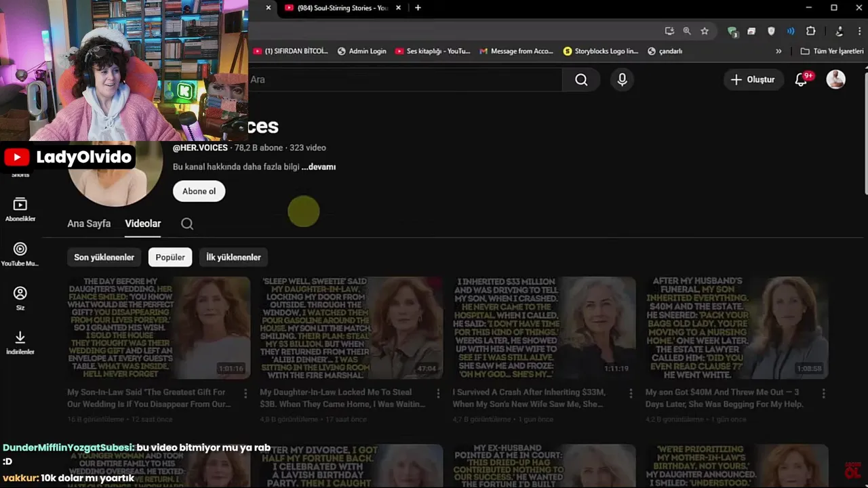868x488 pixels.
Task: Click the shield extension icon
Action: click(x=771, y=30)
